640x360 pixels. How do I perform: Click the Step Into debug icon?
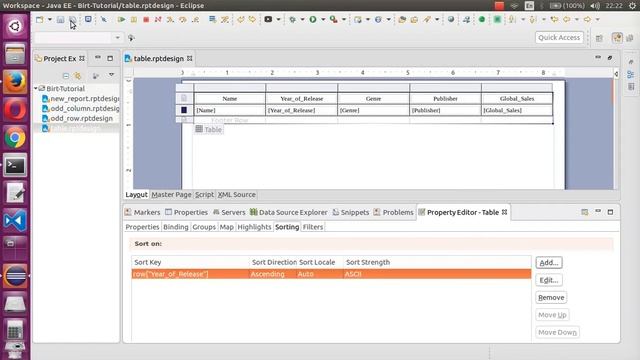(x=170, y=19)
